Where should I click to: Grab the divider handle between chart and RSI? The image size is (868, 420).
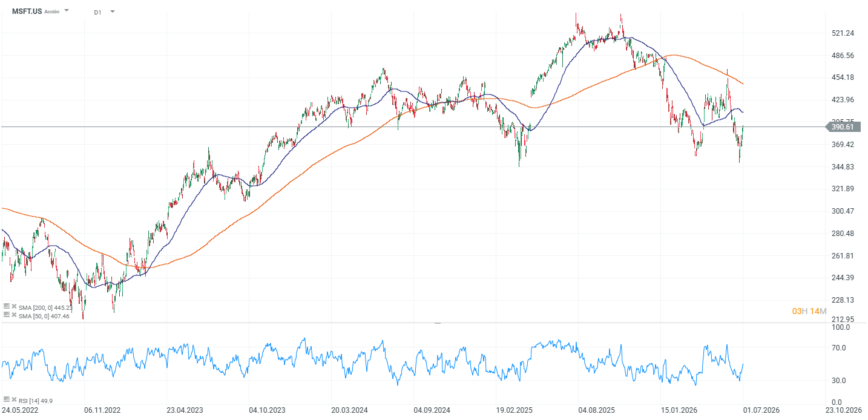[x=438, y=323]
